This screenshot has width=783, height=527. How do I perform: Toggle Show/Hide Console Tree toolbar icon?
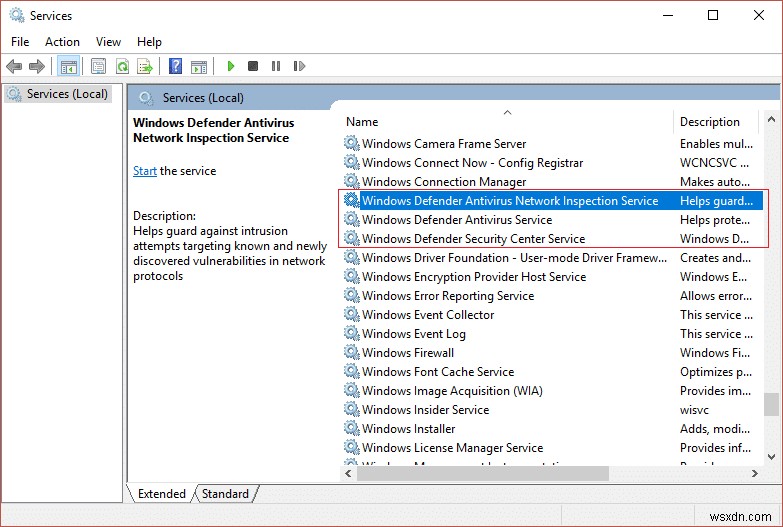point(68,66)
